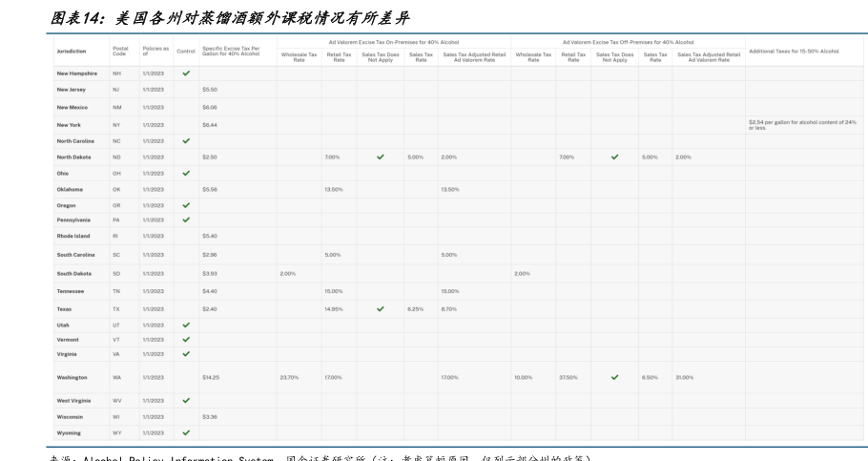
Task: Click Texas's 8.70% adjusted ad valorem rate
Action: 449,309
